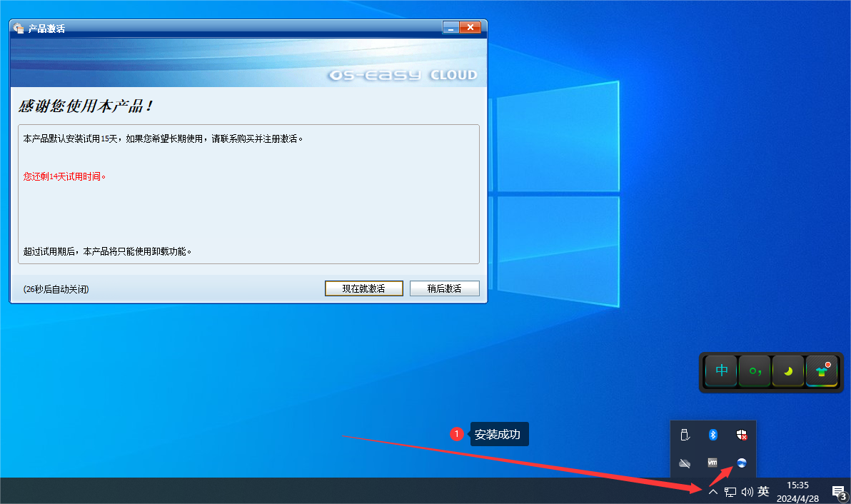Screen dimensions: 851x504
Task: Click the 稍后激活 (Activate later) button
Action: point(444,288)
